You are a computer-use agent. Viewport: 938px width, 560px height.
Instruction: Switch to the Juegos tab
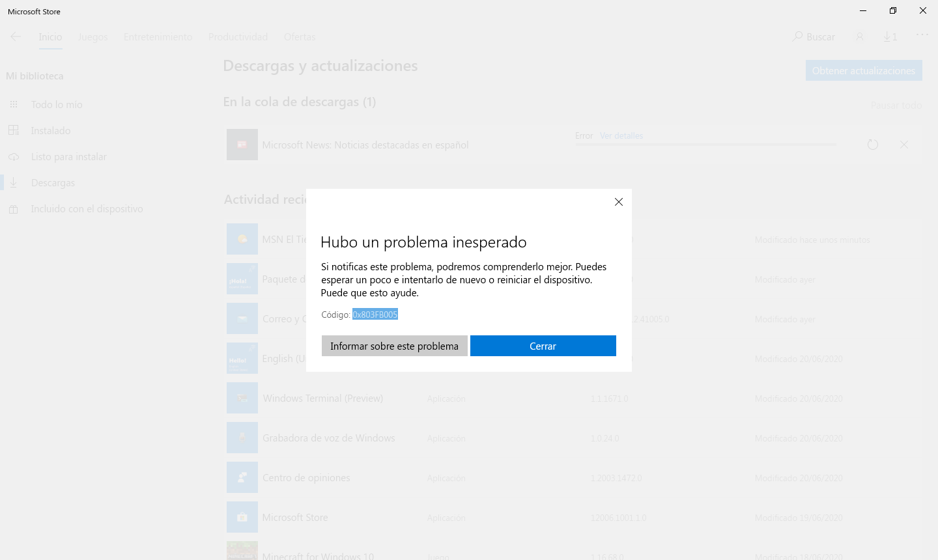pyautogui.click(x=93, y=37)
